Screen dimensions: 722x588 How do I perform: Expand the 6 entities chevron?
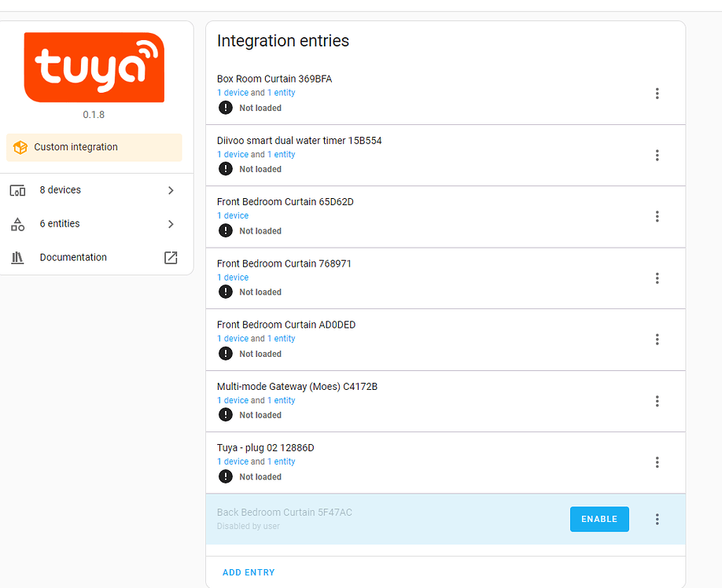point(171,224)
